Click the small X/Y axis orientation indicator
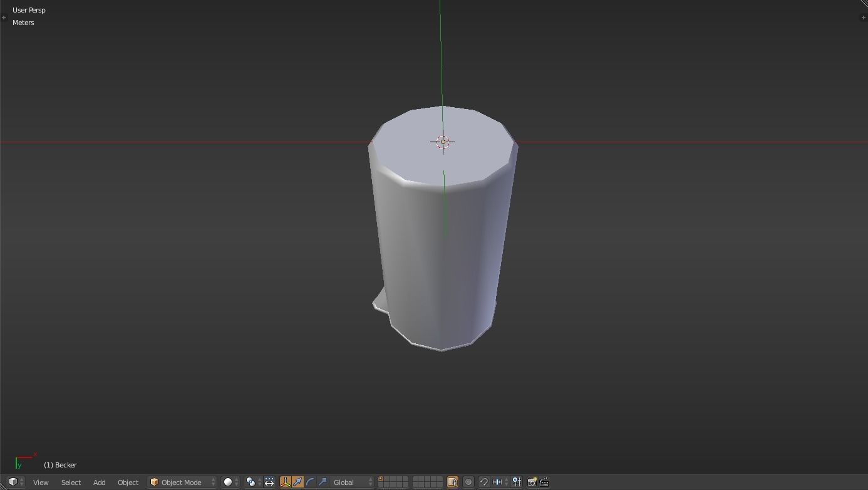 point(25,461)
